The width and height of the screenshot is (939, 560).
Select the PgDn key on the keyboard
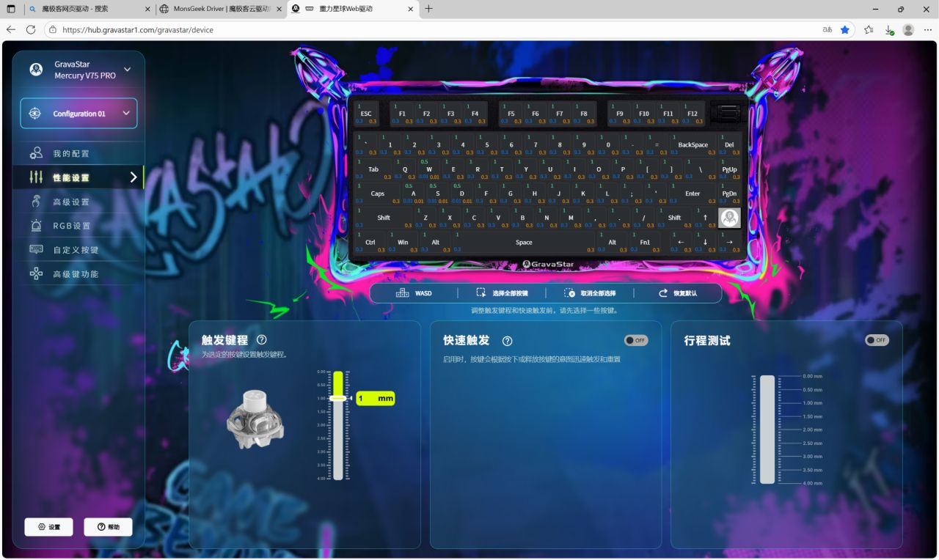click(729, 194)
